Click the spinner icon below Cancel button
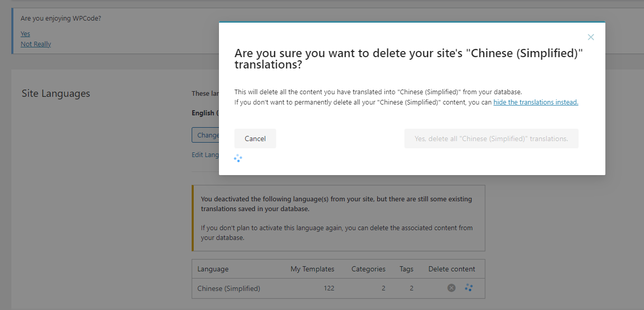The image size is (644, 310). click(238, 158)
